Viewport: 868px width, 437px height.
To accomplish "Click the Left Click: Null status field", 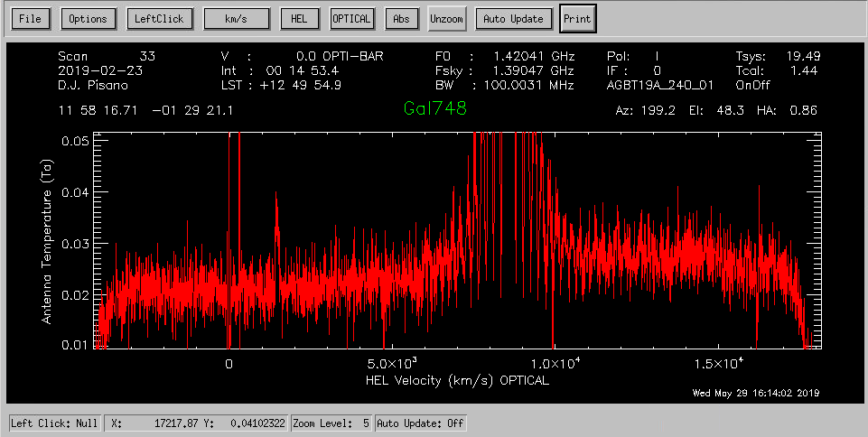I will [54, 423].
